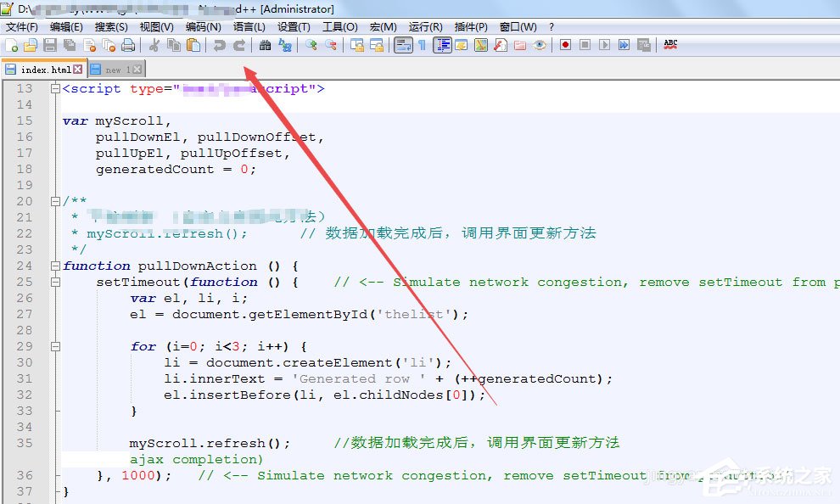The height and width of the screenshot is (504, 840).
Task: Cut the selected text
Action: click(x=154, y=45)
